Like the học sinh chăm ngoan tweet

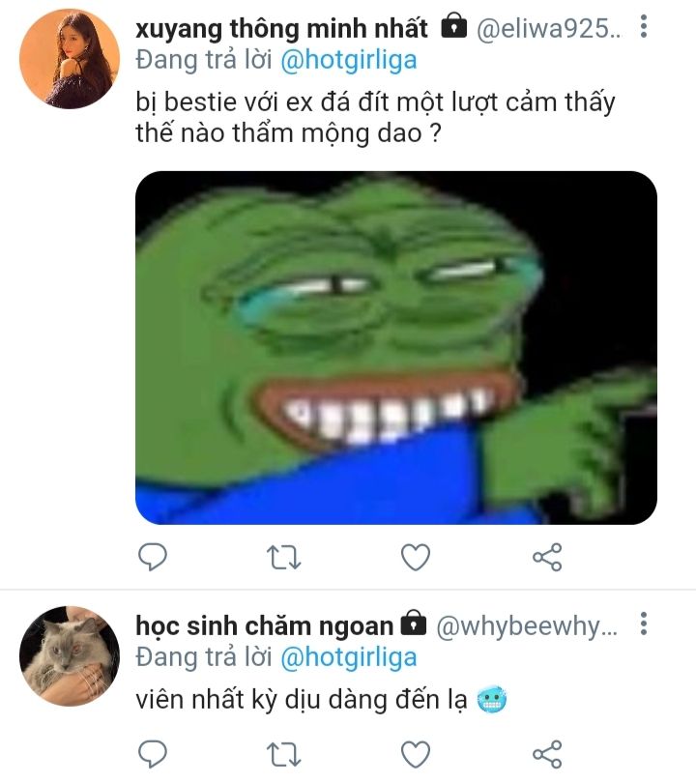click(x=416, y=754)
